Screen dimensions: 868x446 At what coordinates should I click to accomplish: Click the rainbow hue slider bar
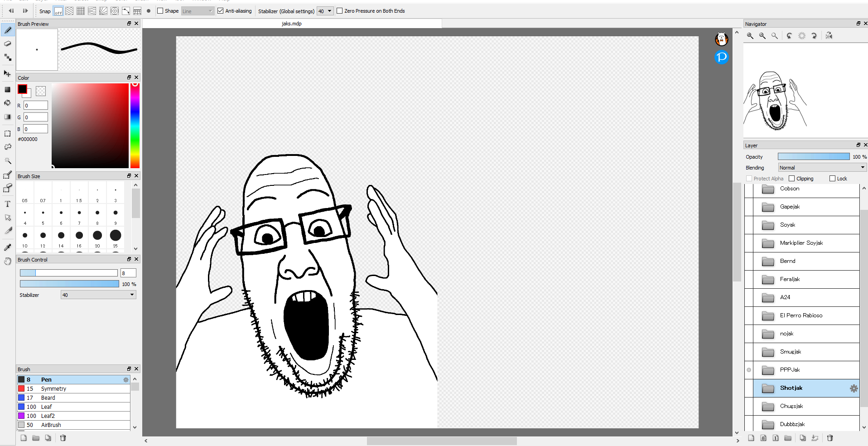(135, 126)
